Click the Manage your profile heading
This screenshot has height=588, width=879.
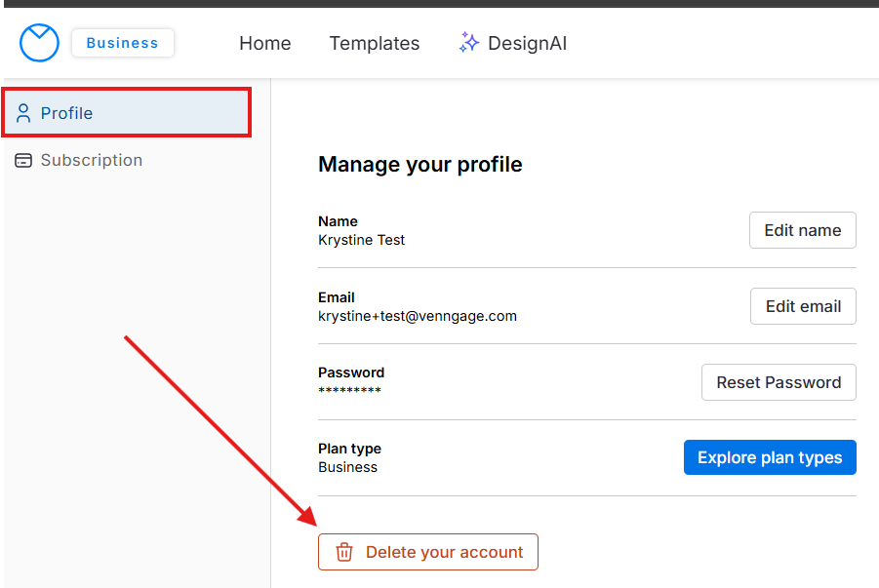(x=420, y=164)
